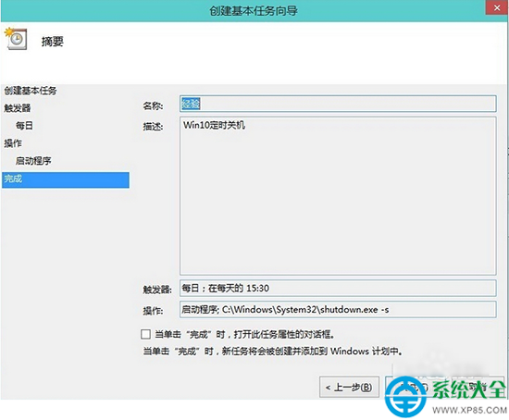The width and height of the screenshot is (509, 420).
Task: Select the highlighted 完成 step
Action: tap(66, 179)
